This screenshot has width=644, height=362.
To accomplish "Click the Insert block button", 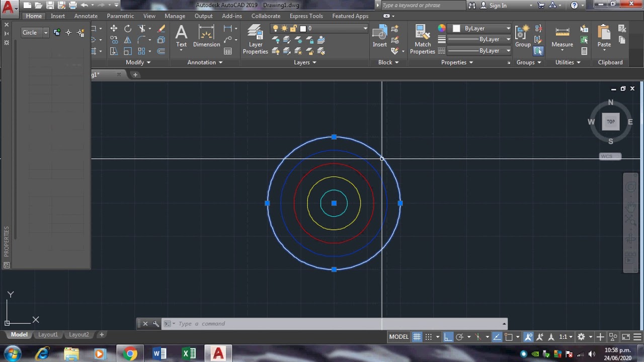I will coord(380,36).
